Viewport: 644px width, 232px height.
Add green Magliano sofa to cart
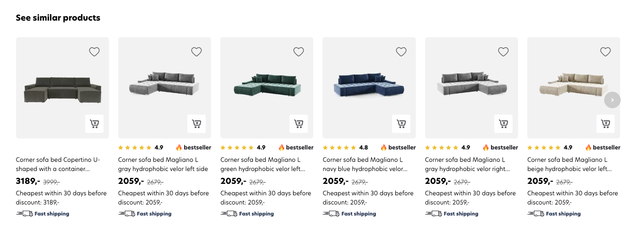pyautogui.click(x=299, y=124)
